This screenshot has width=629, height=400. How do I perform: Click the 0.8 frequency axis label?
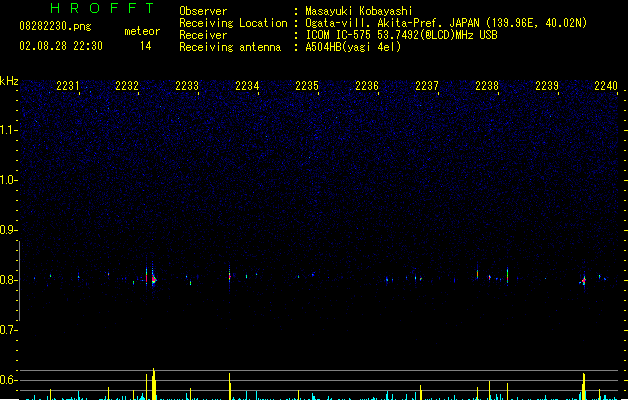tap(8, 280)
